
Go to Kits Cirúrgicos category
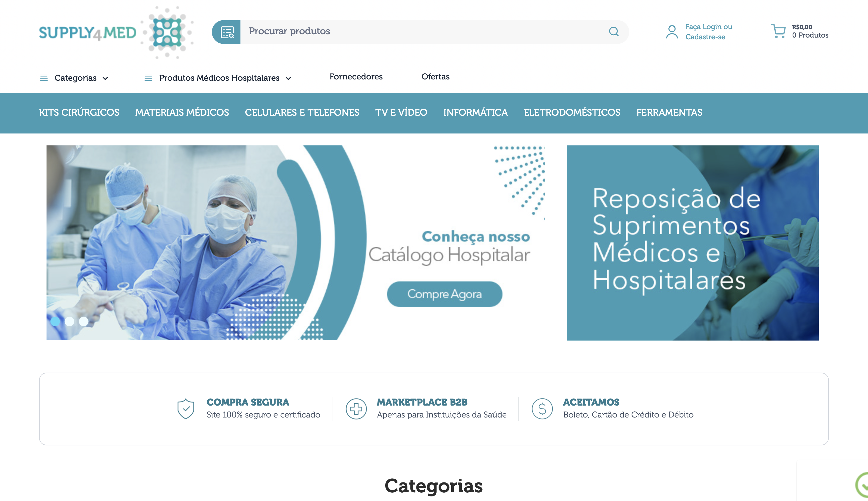tap(79, 112)
